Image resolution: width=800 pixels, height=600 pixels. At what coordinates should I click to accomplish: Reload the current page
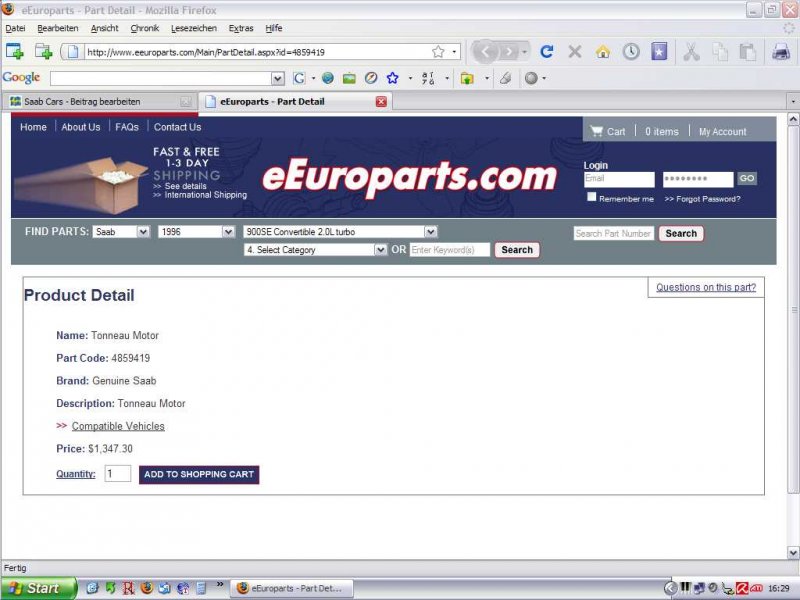point(547,52)
